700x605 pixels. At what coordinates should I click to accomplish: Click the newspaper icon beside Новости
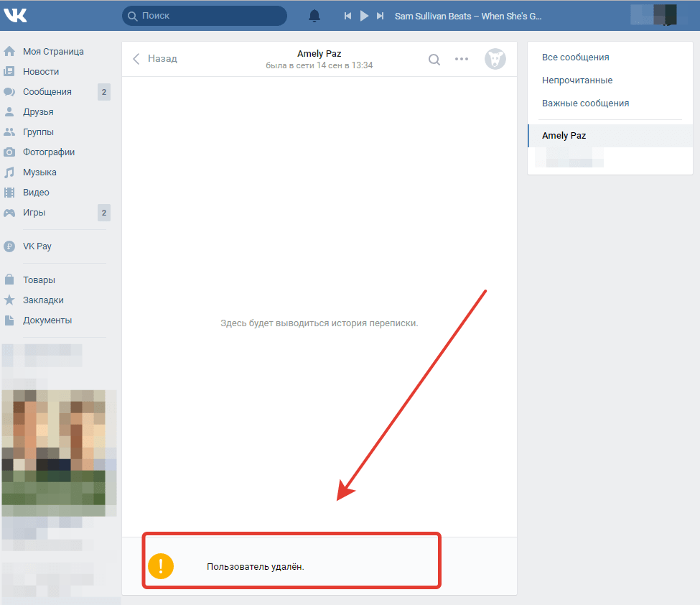point(9,71)
